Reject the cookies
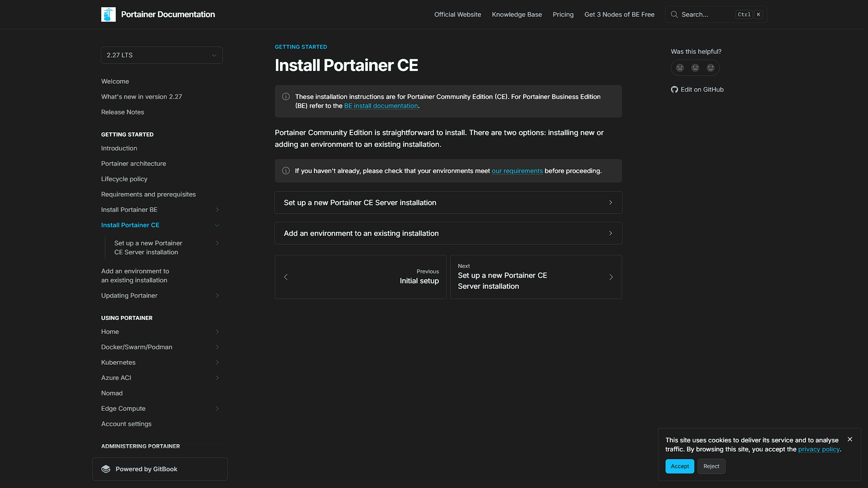Screen dimensions: 868x488 [711, 466]
